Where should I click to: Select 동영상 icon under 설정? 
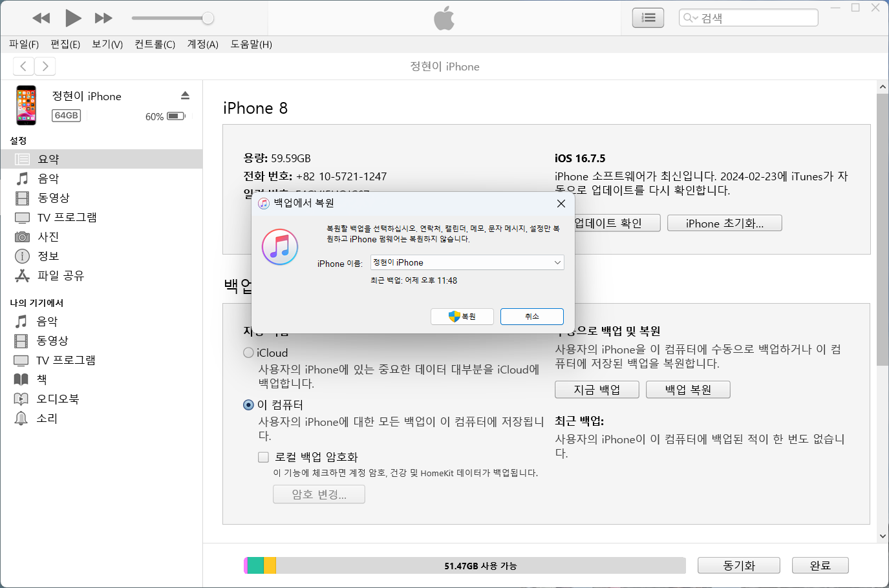pos(23,198)
